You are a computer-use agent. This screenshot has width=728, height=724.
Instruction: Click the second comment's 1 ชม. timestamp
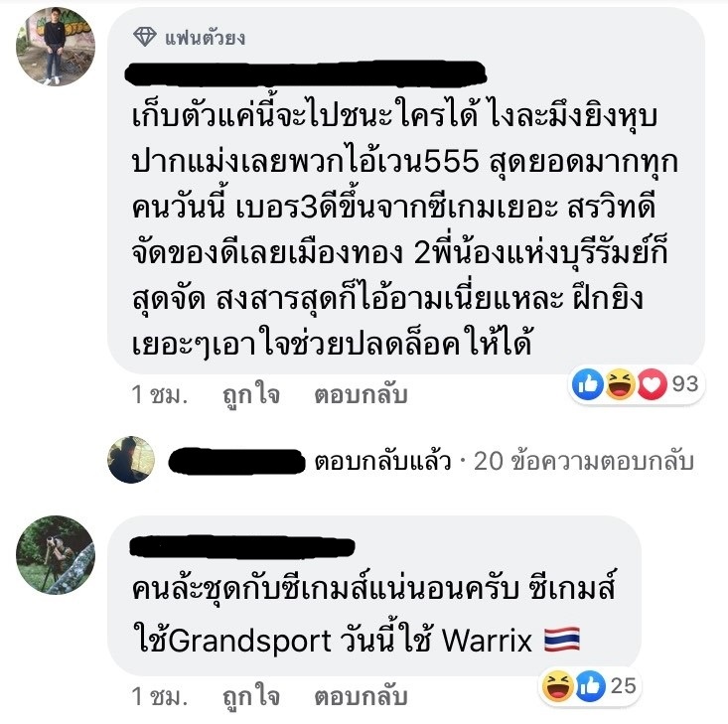coord(159,696)
